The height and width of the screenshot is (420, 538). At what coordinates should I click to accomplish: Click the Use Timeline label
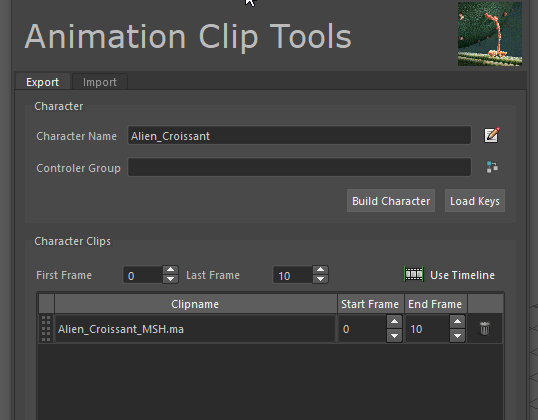[x=462, y=275]
